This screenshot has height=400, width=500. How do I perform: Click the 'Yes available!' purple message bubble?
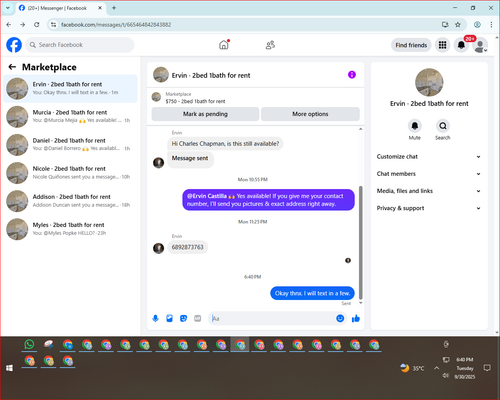pos(268,200)
